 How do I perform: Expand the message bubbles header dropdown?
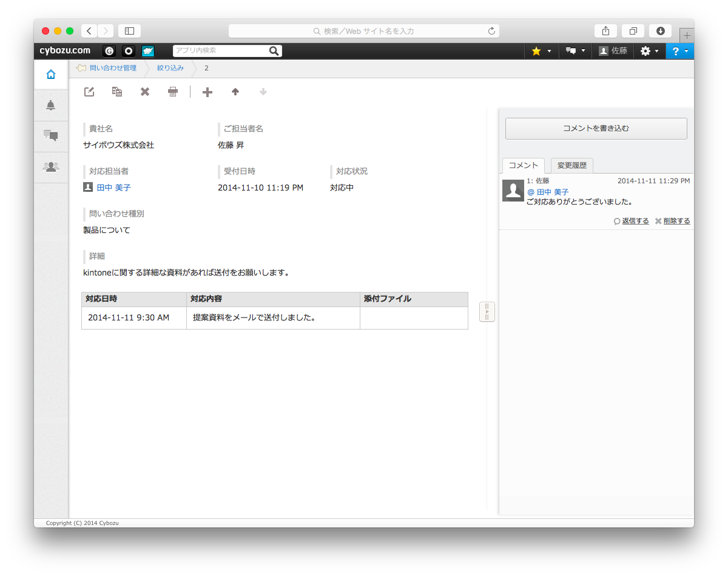click(x=575, y=51)
